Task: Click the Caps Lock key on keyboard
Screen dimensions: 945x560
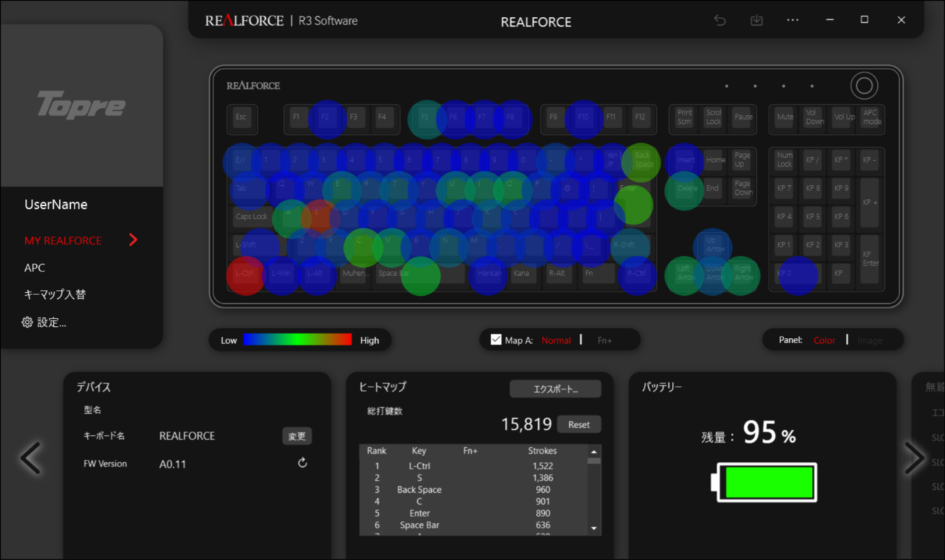Action: pos(252,217)
